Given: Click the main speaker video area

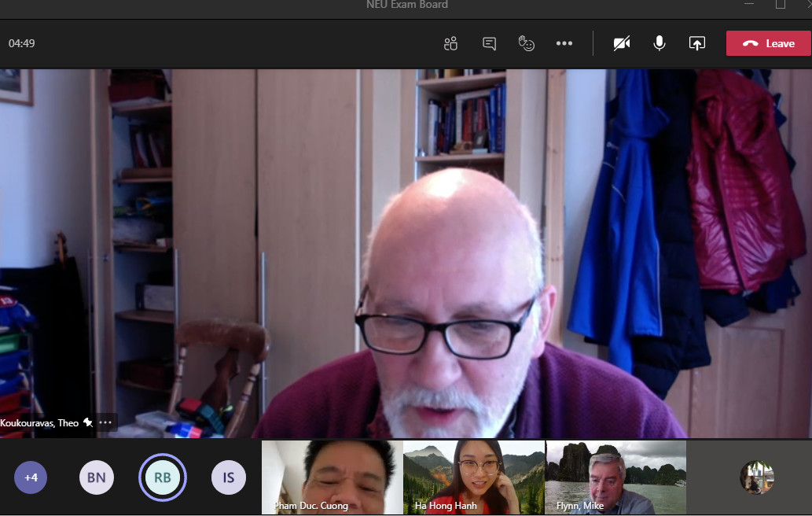Looking at the screenshot, I should pos(406,252).
